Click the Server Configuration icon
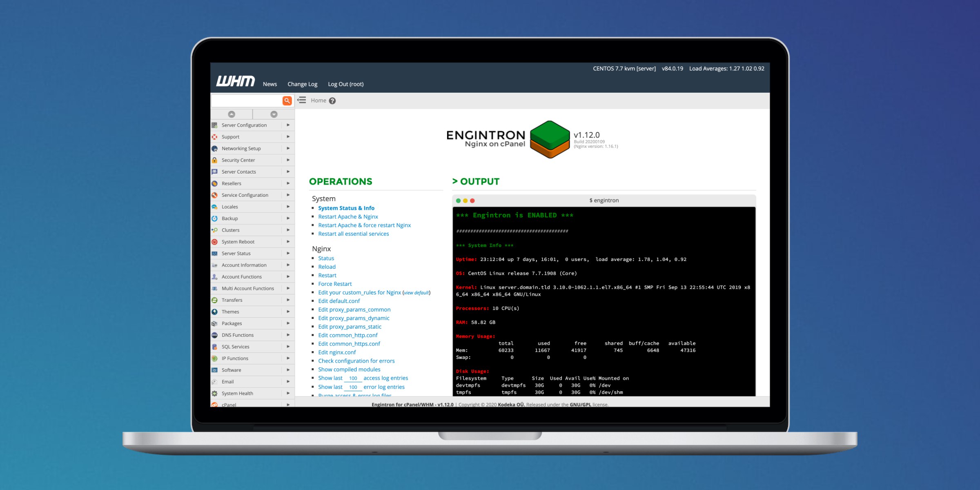 [214, 125]
